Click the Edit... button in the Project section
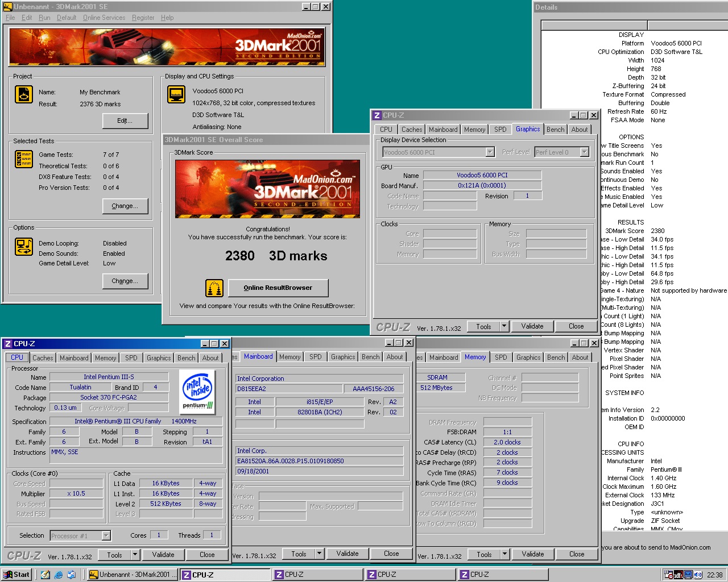Viewport: 728px width, 582px height. (x=125, y=120)
